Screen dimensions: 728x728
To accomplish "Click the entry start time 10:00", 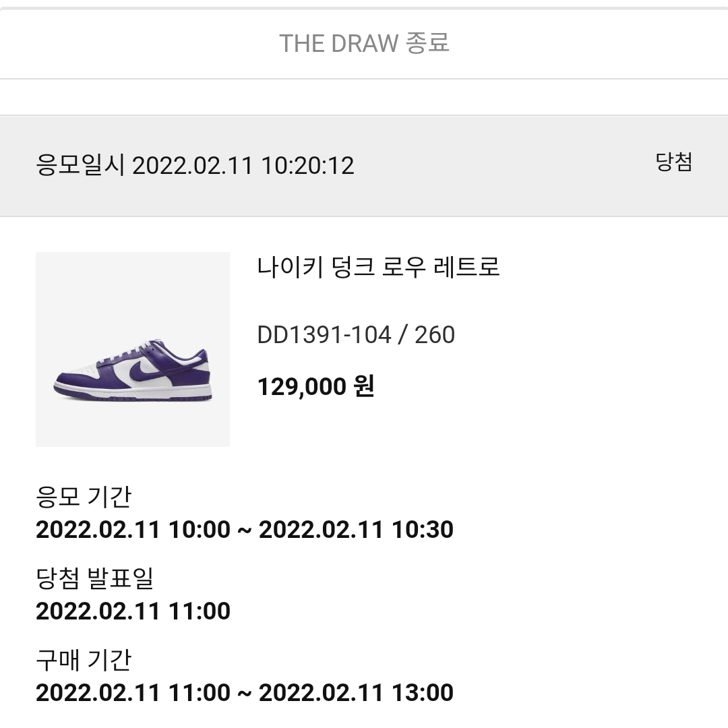I will click(199, 530).
